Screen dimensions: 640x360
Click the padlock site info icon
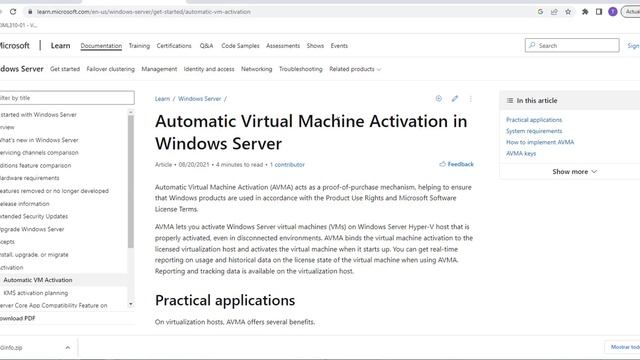[x=29, y=12]
